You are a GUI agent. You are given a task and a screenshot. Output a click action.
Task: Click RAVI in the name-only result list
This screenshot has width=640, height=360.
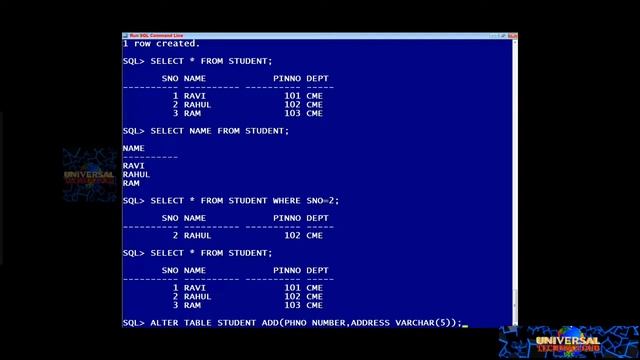[x=133, y=166]
